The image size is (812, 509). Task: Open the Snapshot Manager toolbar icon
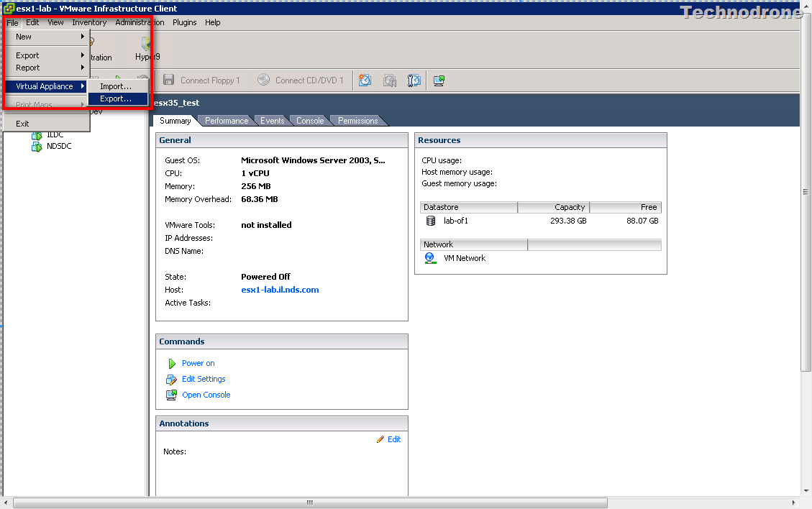point(414,81)
